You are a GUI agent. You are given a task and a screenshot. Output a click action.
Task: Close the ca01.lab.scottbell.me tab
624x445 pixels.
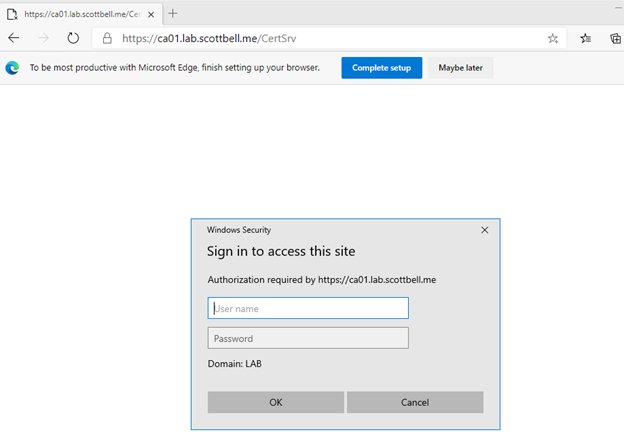point(151,14)
